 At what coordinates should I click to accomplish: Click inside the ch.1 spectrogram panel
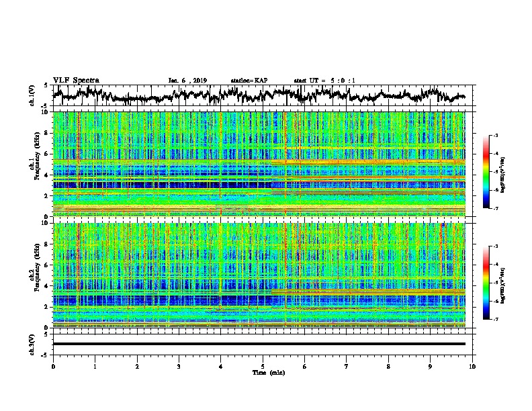coord(259,164)
